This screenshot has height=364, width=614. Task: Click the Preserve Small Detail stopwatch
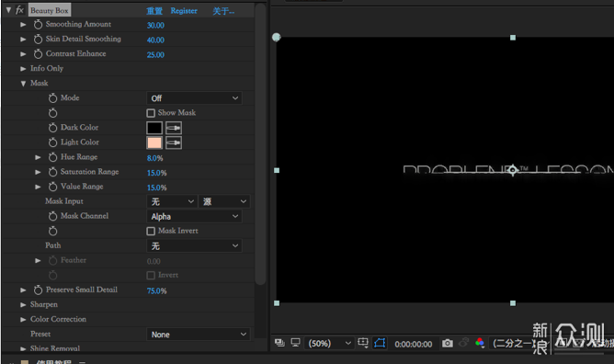tap(38, 290)
